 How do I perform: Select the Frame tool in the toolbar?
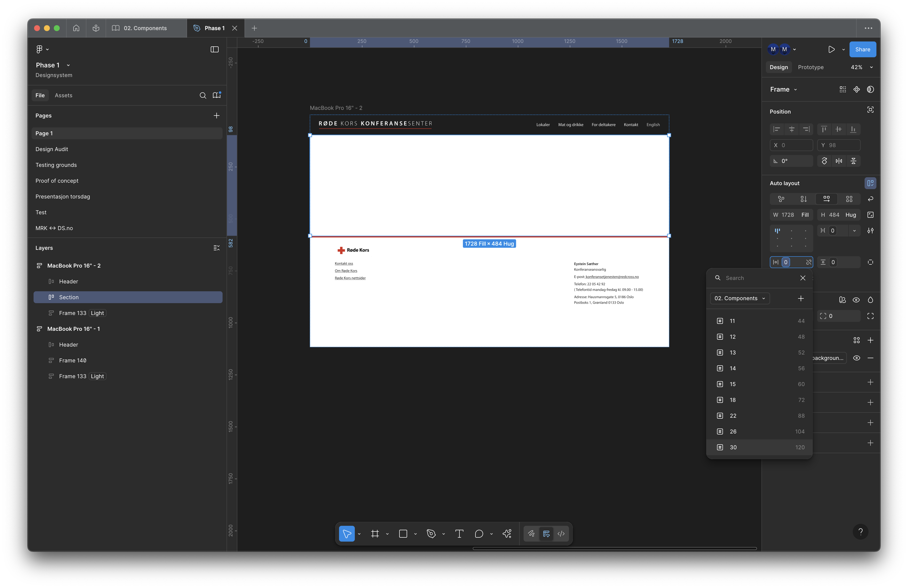[x=375, y=533]
